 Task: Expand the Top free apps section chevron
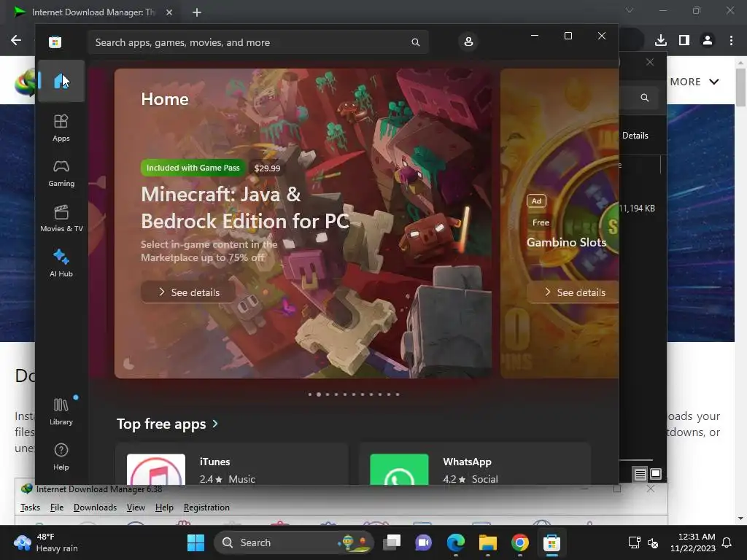point(215,424)
